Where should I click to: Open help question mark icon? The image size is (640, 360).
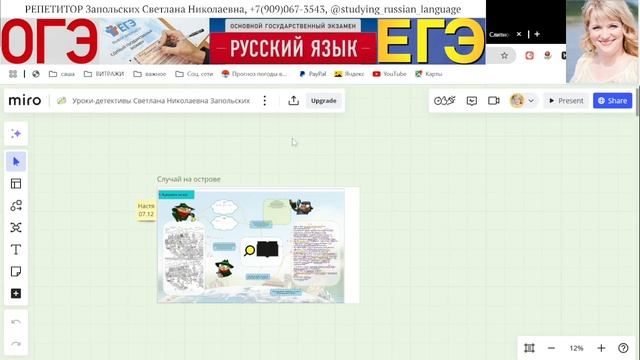coord(623,348)
